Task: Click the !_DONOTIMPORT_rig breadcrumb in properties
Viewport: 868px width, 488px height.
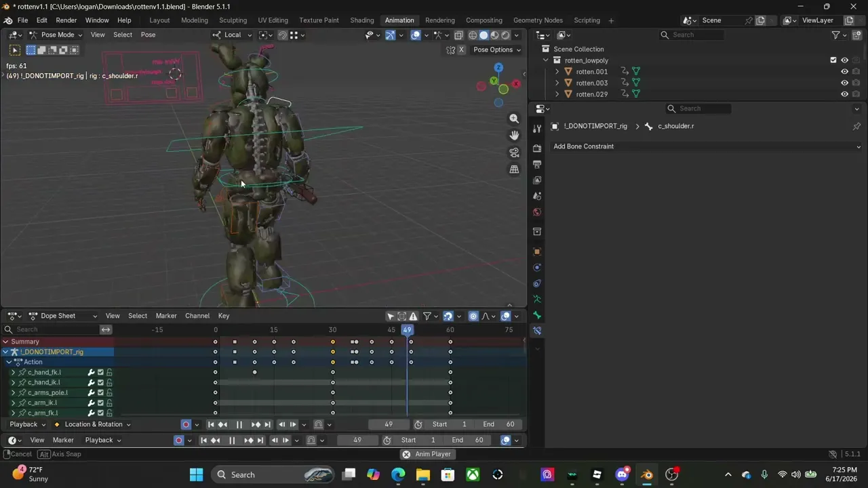Action: click(595, 126)
